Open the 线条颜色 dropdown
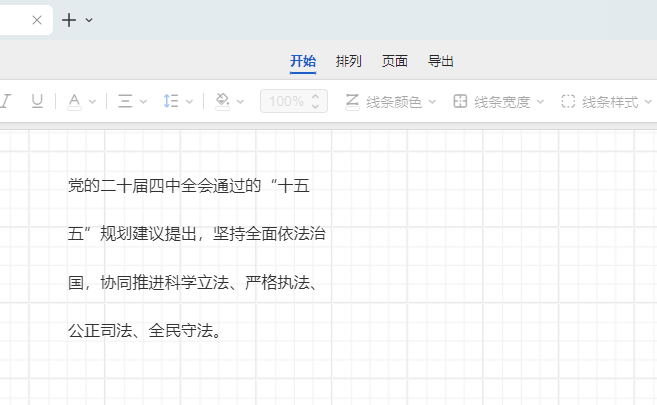657x405 pixels. (432, 101)
